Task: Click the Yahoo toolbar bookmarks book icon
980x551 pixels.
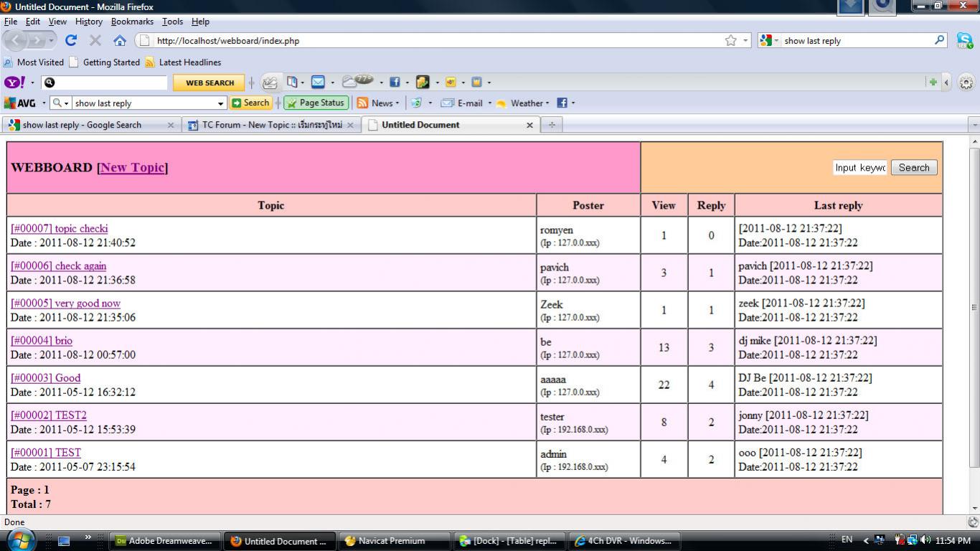Action: (292, 83)
